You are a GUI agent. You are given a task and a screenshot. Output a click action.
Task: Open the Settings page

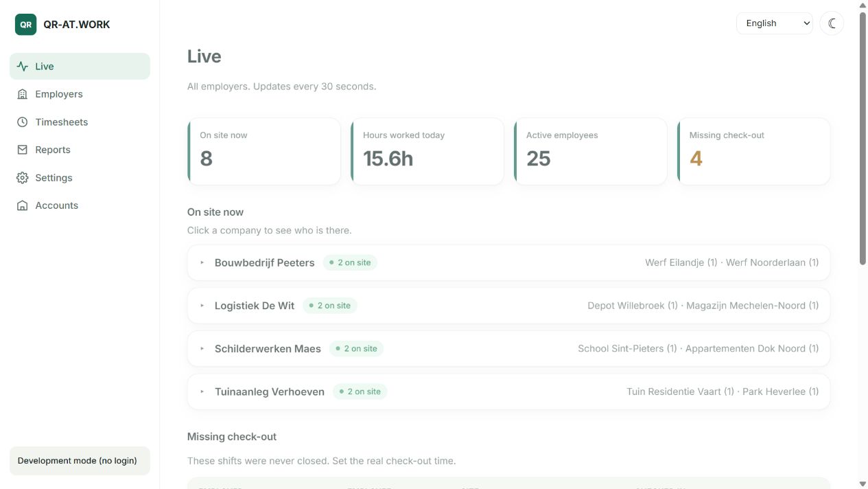80,178
